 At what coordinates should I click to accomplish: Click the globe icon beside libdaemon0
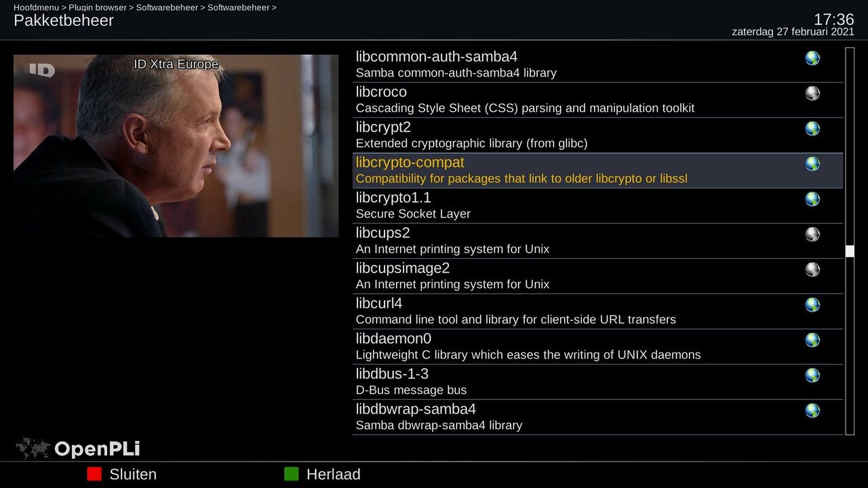pyautogui.click(x=812, y=340)
